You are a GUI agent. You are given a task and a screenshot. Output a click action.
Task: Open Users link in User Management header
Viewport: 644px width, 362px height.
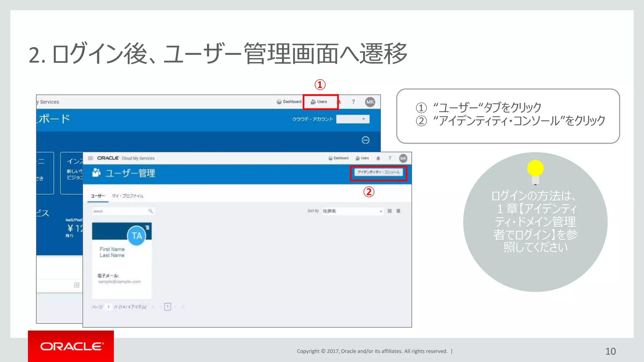[362, 158]
